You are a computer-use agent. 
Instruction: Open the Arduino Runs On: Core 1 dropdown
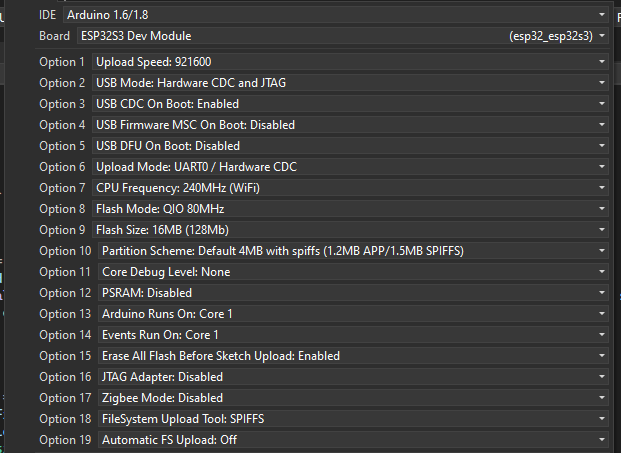point(353,314)
